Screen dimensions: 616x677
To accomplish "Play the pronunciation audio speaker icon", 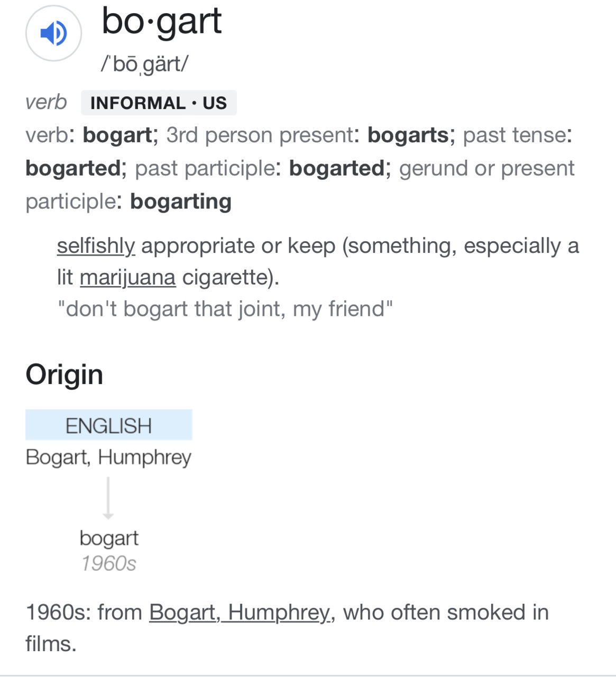I will tap(53, 33).
